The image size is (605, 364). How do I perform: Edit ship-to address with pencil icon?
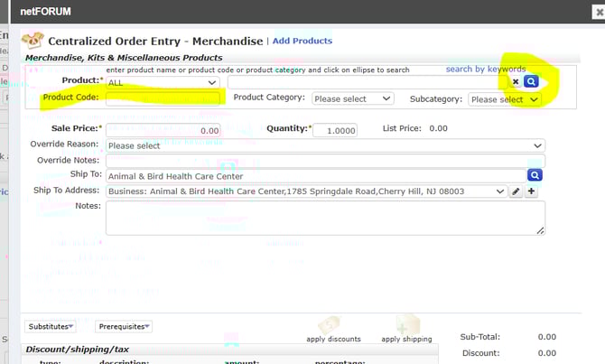(516, 191)
